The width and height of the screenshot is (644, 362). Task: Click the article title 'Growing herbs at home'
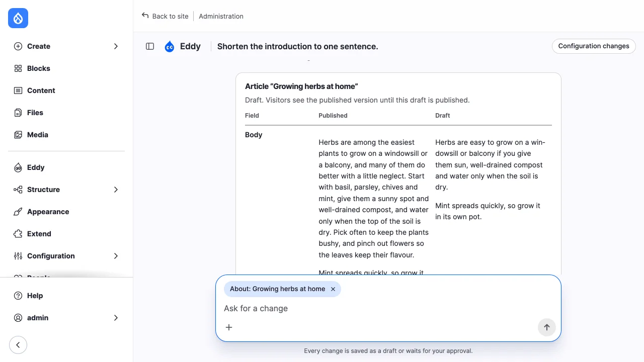tap(301, 86)
